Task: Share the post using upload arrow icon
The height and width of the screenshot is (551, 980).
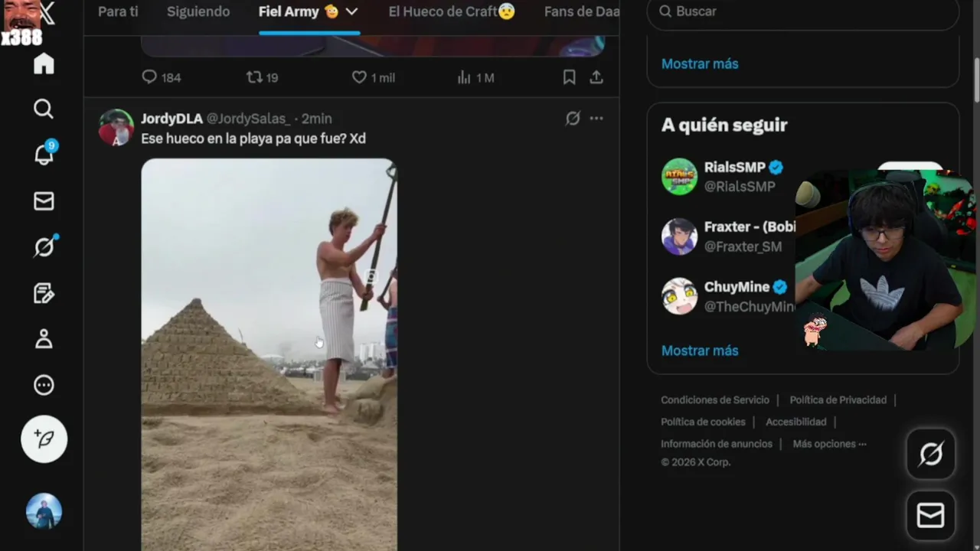Action: (596, 77)
